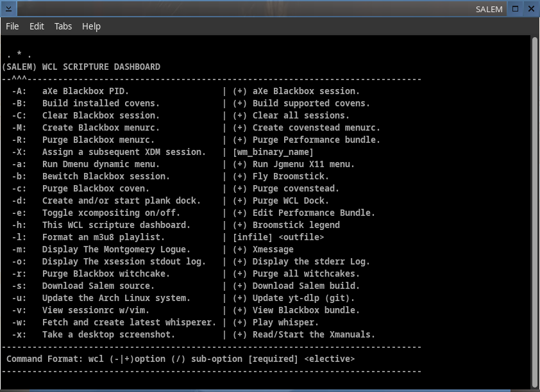Click "[wm_binary_name]" text
Image resolution: width=540 pixels, height=392 pixels.
tap(273, 152)
